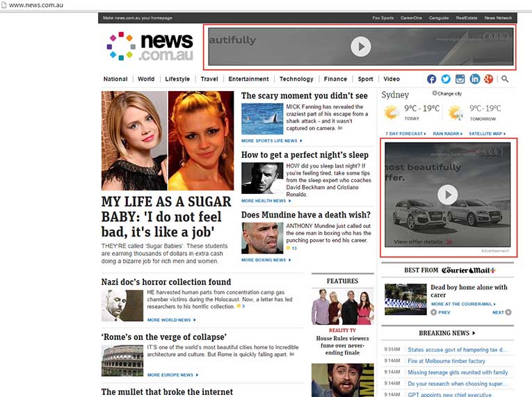Click tomorrow's weather icon
The width and height of the screenshot is (532, 397).
(x=456, y=113)
